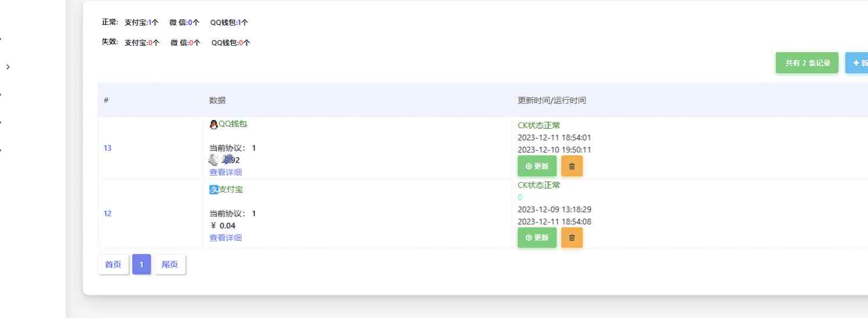Click the QQ penguin icon in row 13
The height and width of the screenshot is (318, 868).
click(214, 124)
